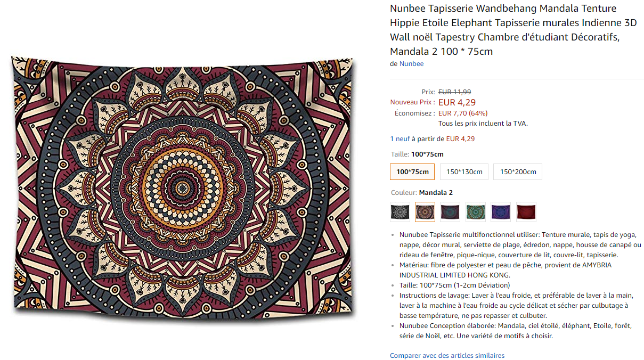Click the EUR 7,70 (64%) savings amount
The width and height of the screenshot is (644, 360).
coord(463,113)
